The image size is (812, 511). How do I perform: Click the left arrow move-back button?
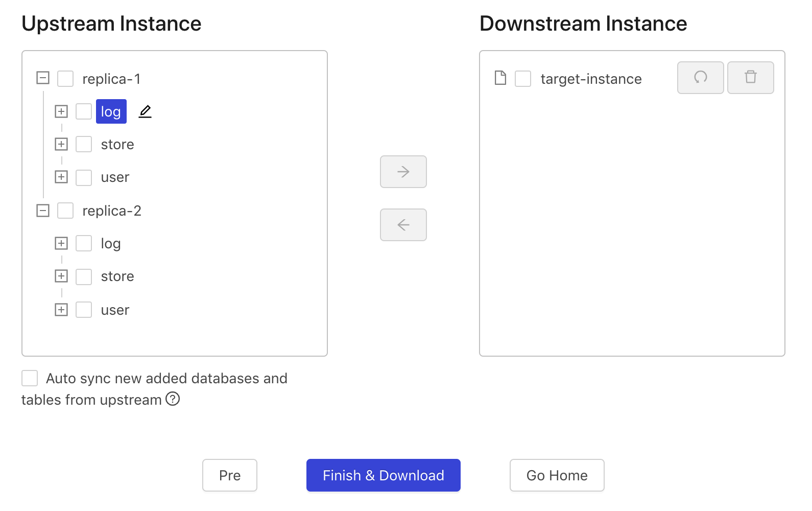coord(403,225)
